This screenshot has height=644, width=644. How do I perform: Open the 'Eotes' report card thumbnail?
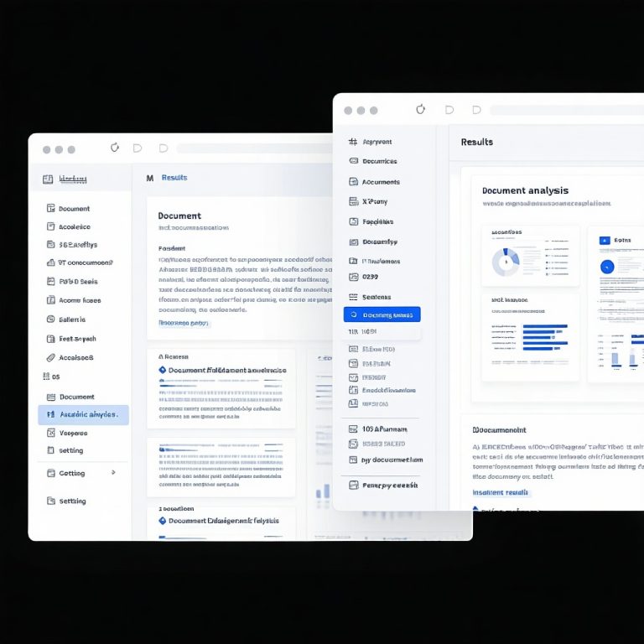pos(616,304)
